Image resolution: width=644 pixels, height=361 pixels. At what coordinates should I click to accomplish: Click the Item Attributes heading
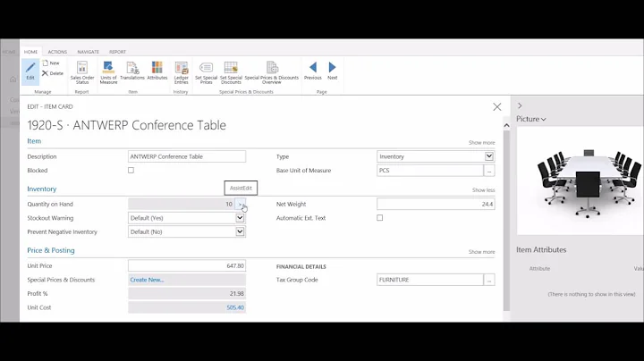(541, 250)
